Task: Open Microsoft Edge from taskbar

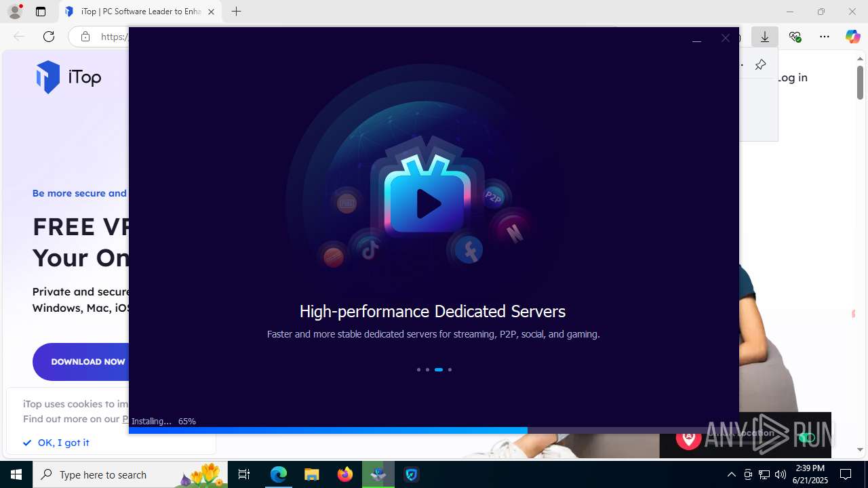Action: point(279,474)
